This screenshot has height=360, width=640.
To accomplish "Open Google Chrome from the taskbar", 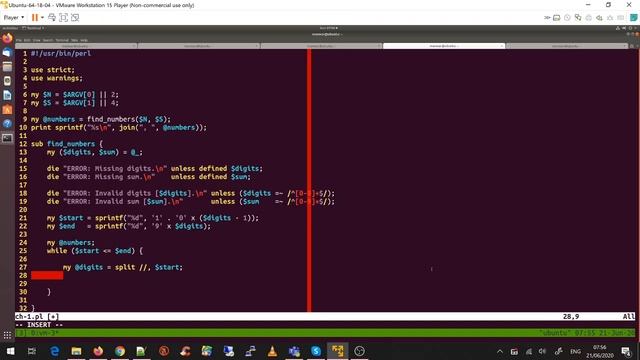I will click(120, 351).
